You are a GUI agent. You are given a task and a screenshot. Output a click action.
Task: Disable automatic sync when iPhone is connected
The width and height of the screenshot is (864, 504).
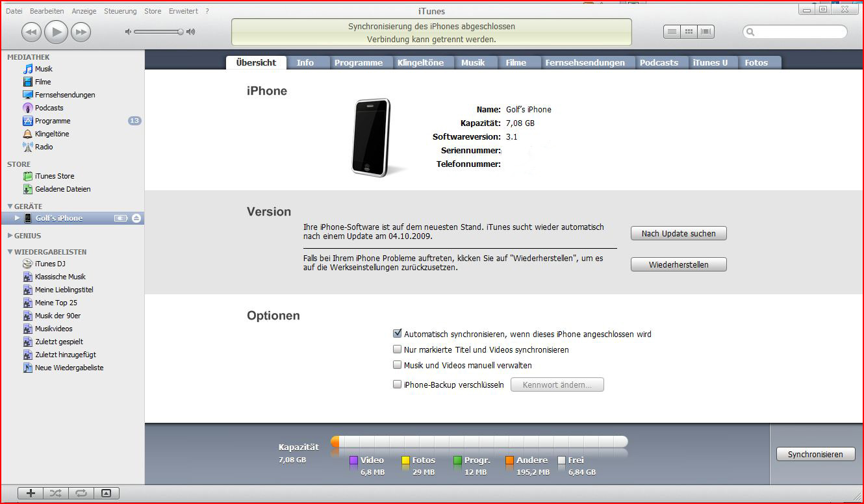click(398, 334)
